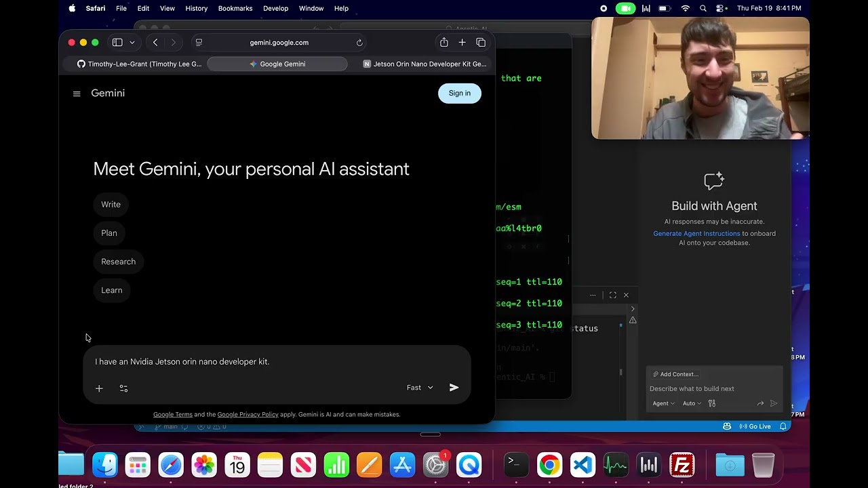Open Google Chrome from the Dock
The height and width of the screenshot is (488, 868).
coord(549,465)
